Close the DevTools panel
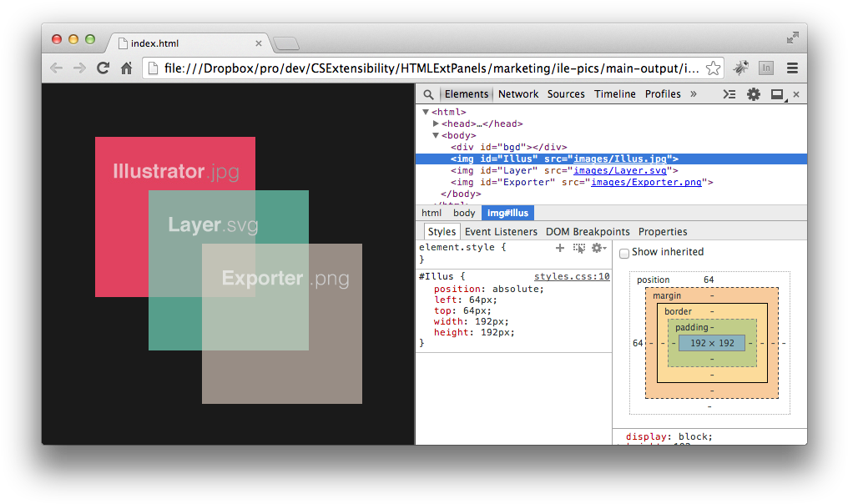The height and width of the screenshot is (504, 848). [x=796, y=94]
